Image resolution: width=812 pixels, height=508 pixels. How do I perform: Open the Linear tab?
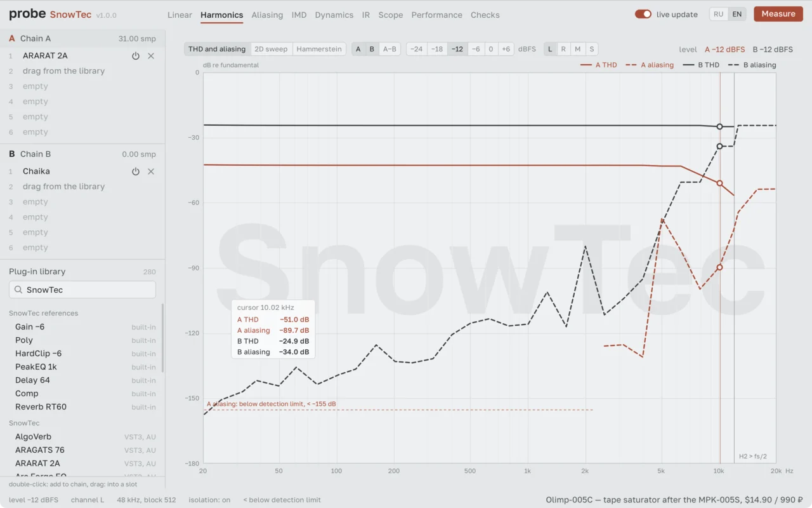click(180, 15)
